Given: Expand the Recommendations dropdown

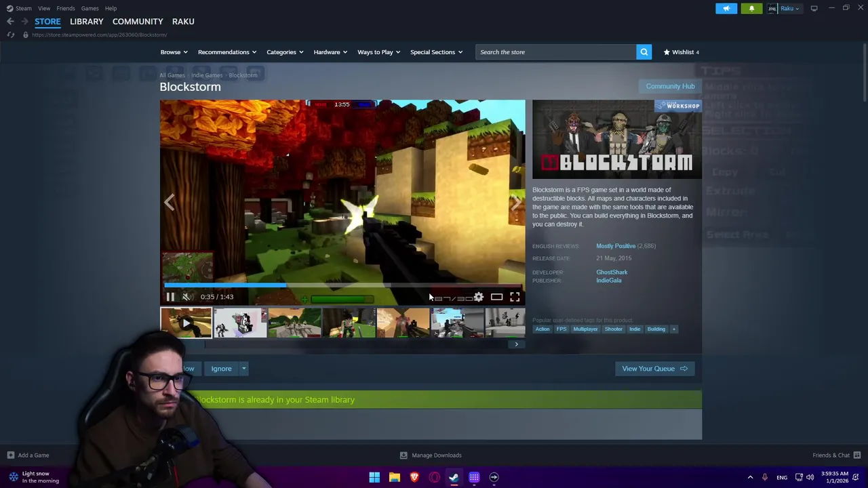Looking at the screenshot, I should [226, 52].
